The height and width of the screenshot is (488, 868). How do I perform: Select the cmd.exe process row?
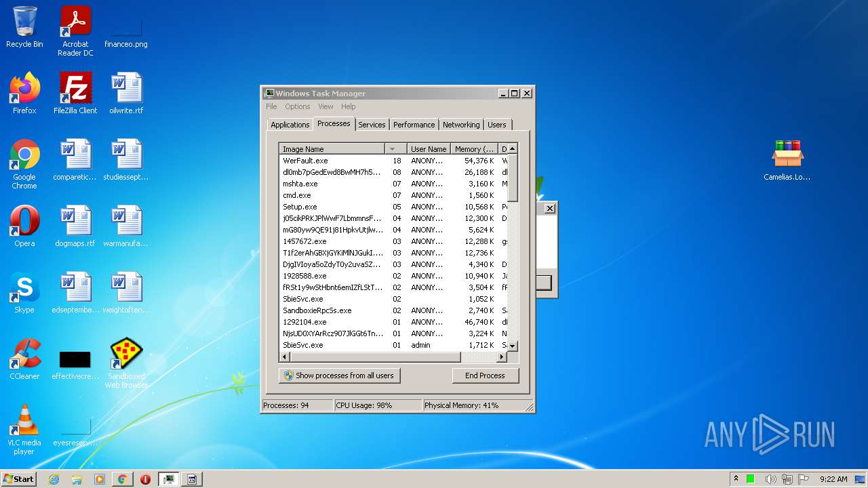393,195
